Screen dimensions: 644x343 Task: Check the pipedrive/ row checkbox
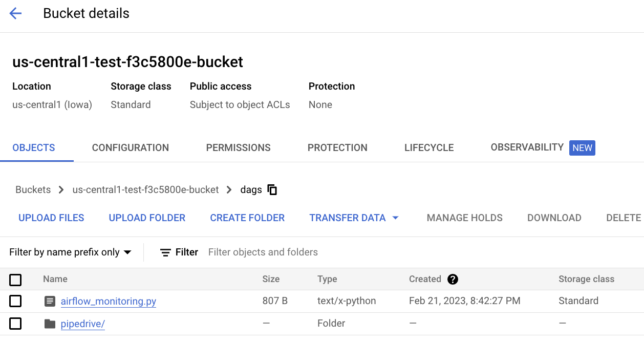pos(15,323)
